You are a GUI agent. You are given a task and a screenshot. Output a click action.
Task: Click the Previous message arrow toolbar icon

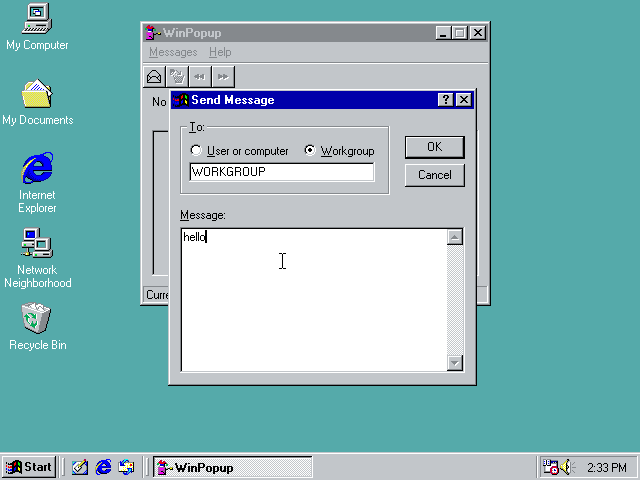200,77
